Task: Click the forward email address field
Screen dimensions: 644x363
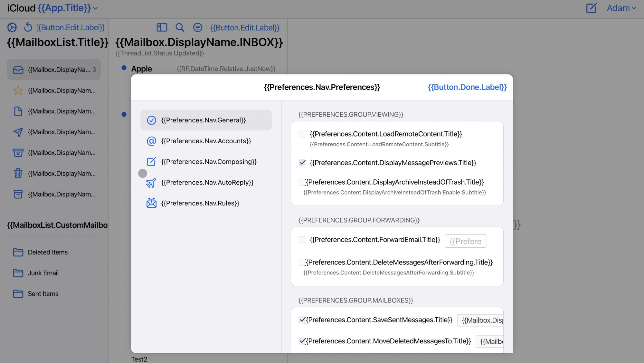Action: click(x=465, y=241)
